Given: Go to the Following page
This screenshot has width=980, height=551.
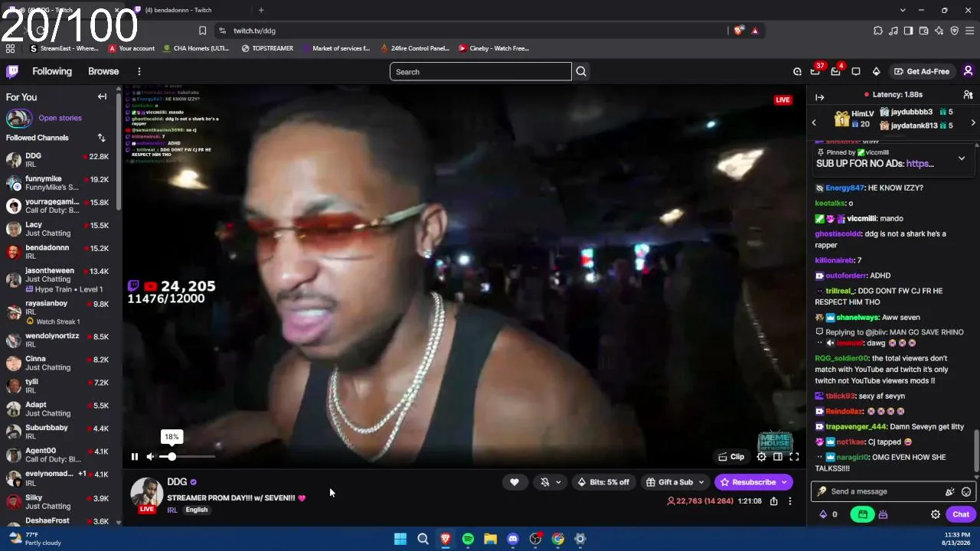Looking at the screenshot, I should [x=52, y=71].
